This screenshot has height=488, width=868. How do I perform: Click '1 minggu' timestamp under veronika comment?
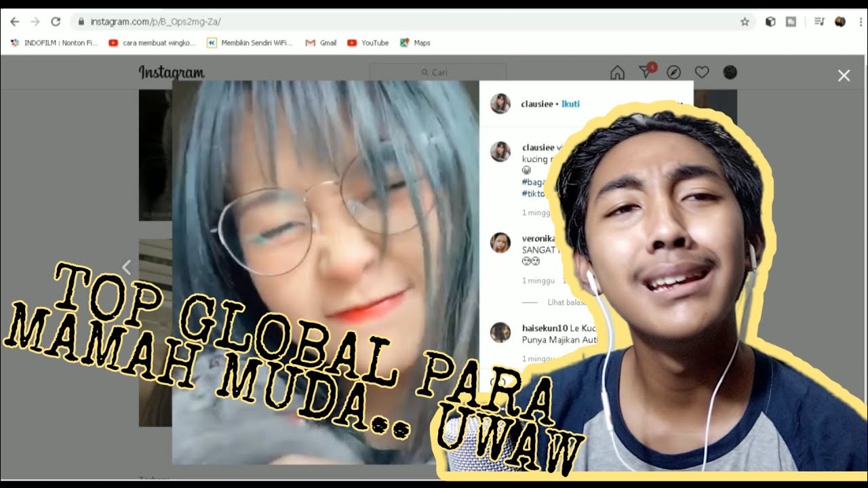pyautogui.click(x=538, y=281)
